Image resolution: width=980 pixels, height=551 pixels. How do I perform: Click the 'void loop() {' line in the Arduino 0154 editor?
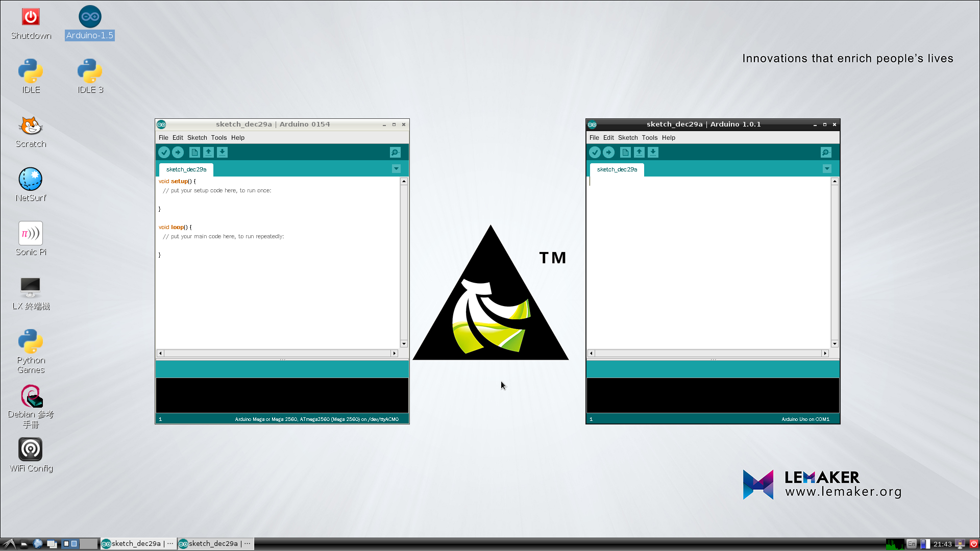coord(175,227)
